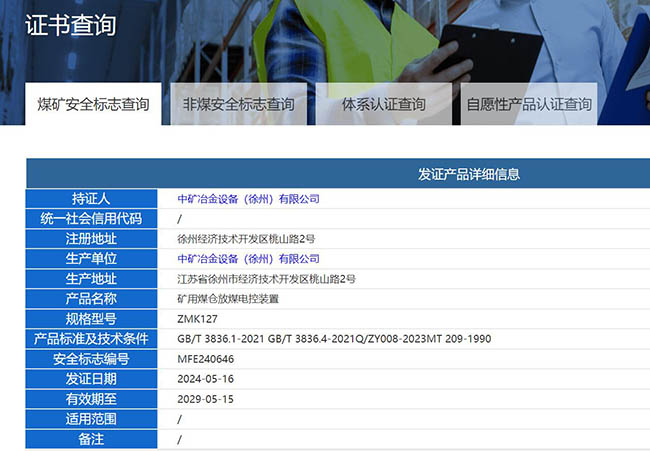Select the 生产单位 label cell

91,259
